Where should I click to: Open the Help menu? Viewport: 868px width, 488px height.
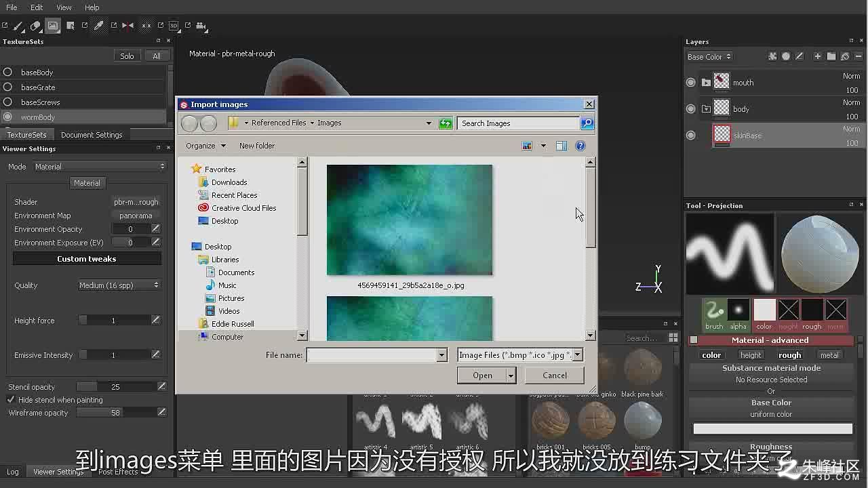(92, 7)
